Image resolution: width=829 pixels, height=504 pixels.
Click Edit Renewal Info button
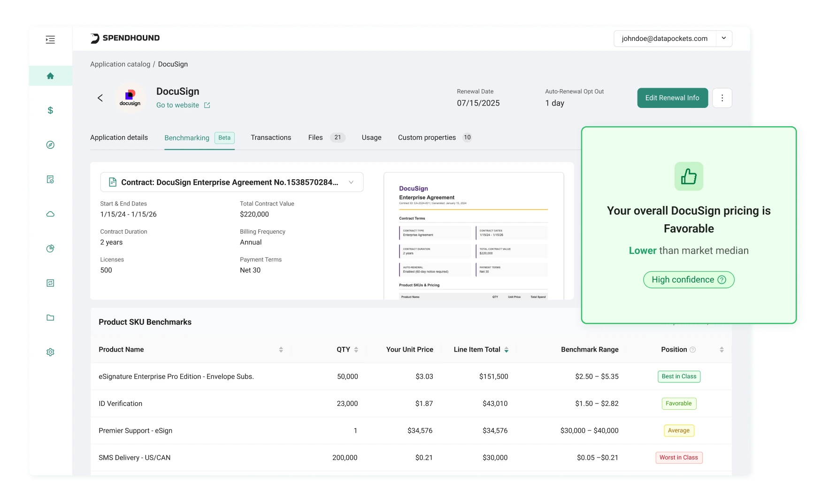(672, 98)
